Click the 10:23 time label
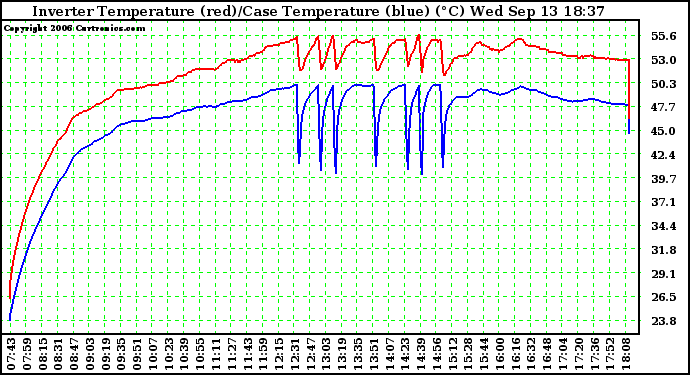Screen dimensions: 690x375 [x=168, y=354]
